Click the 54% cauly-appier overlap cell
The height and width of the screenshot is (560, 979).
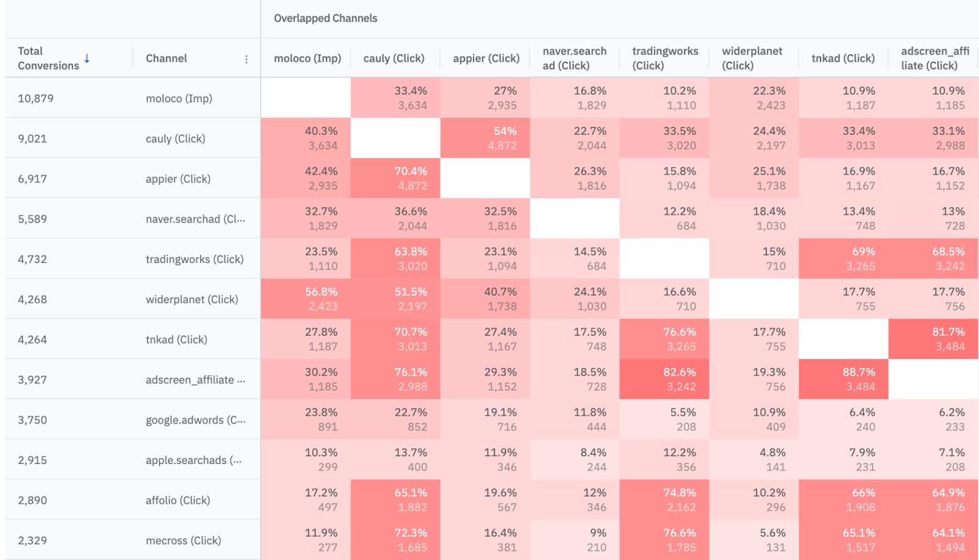click(485, 138)
